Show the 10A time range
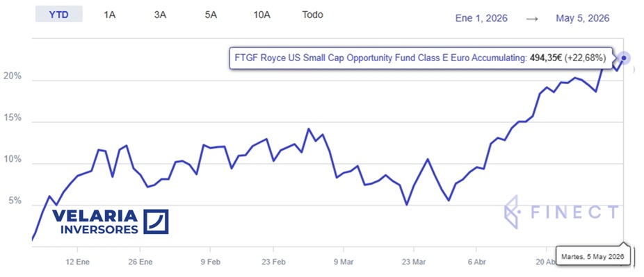Viewport: 644px width, 277px height. (x=261, y=15)
